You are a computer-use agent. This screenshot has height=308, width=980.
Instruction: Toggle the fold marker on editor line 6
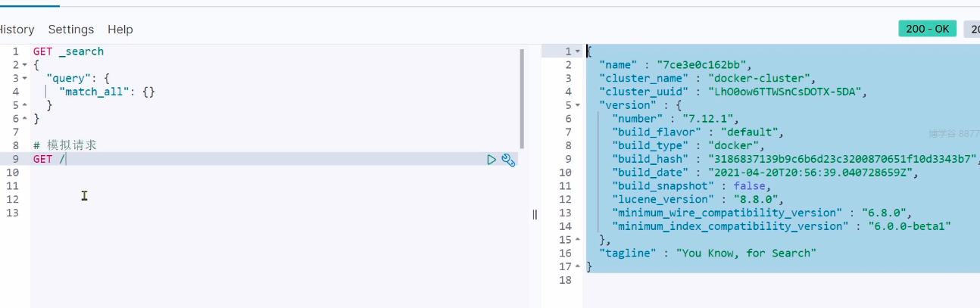pyautogui.click(x=24, y=119)
